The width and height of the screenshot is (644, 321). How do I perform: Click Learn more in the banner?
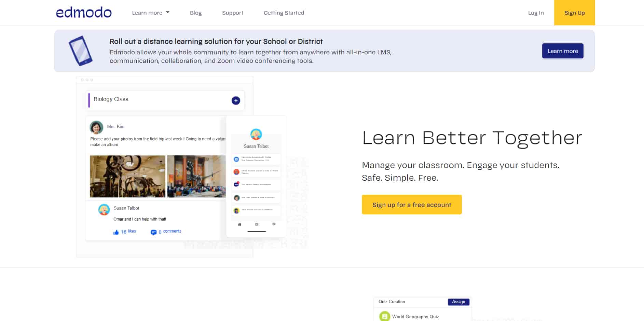point(562,51)
